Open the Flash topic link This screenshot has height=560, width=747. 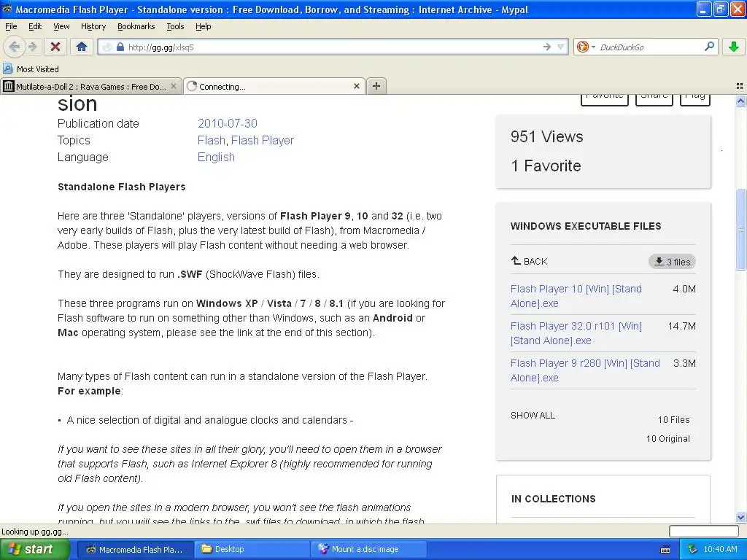coord(211,140)
